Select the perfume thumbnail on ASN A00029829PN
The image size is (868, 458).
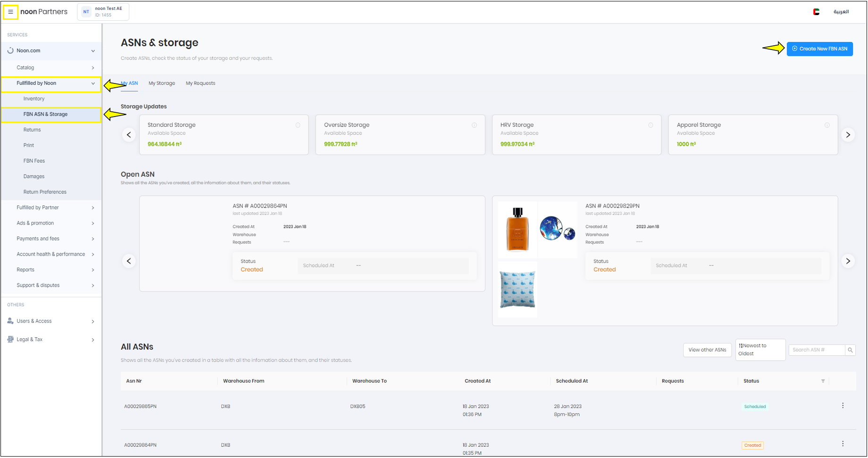[x=517, y=230]
